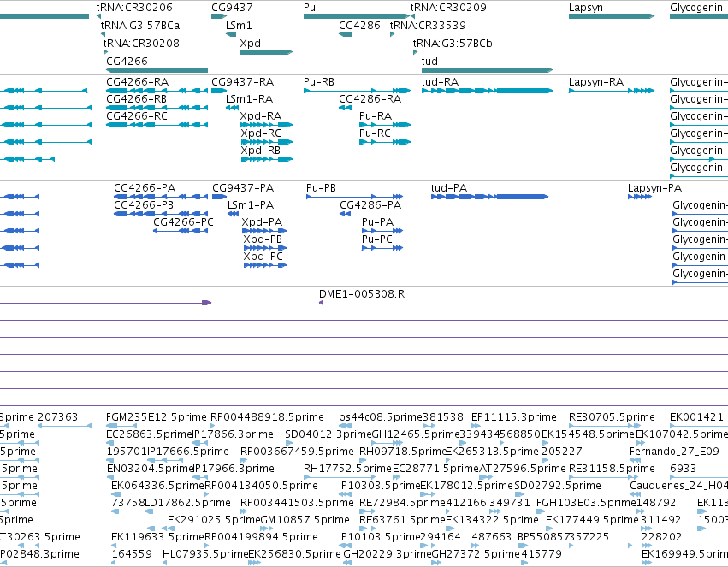The width and height of the screenshot is (728, 567).
Task: Click the teal tud gene bar
Action: (487, 70)
